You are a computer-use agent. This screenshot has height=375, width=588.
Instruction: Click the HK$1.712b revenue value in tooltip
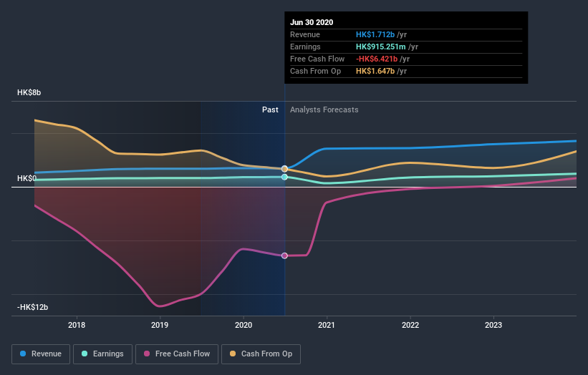point(375,34)
